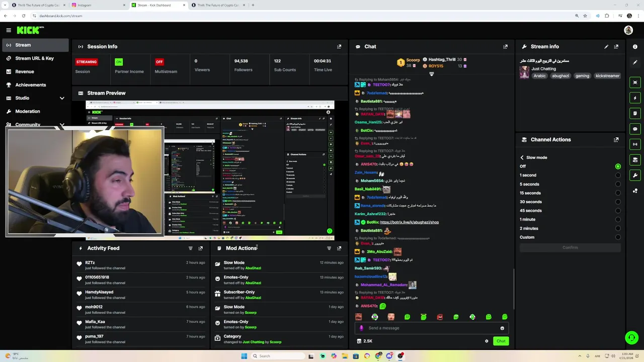Open chat settings gear icon

[487, 341]
